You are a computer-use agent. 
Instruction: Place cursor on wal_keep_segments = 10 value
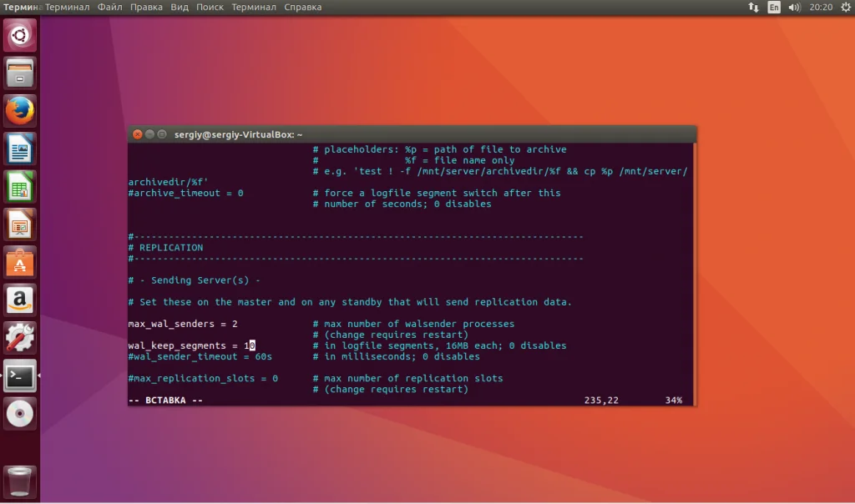pyautogui.click(x=249, y=345)
